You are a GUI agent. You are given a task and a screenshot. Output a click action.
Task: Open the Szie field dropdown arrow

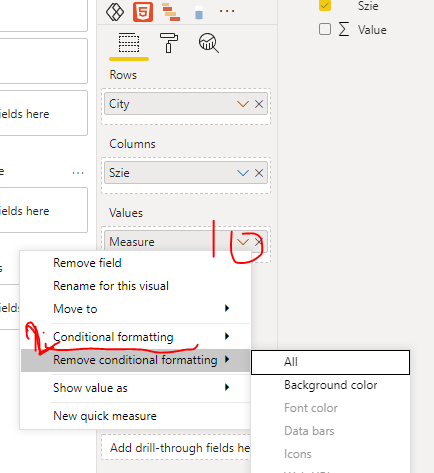point(243,173)
